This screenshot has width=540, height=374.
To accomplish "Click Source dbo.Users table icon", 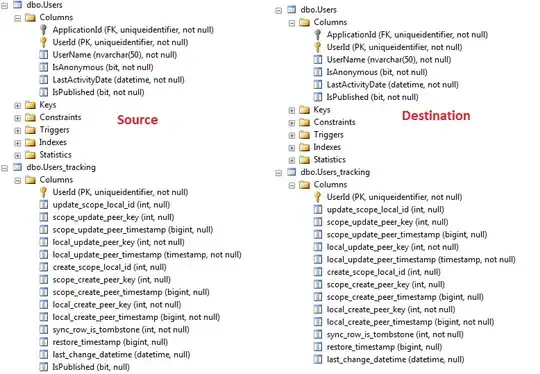I will coord(17,4).
